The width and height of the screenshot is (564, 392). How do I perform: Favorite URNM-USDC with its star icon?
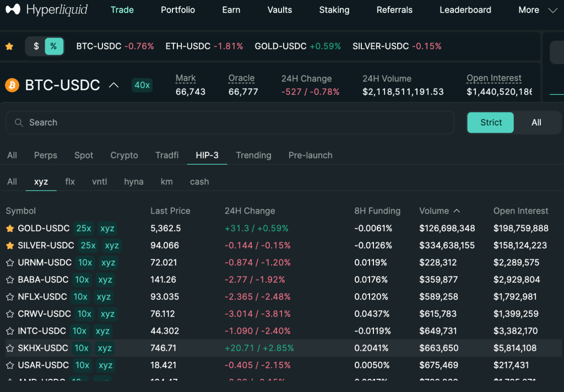click(9, 263)
